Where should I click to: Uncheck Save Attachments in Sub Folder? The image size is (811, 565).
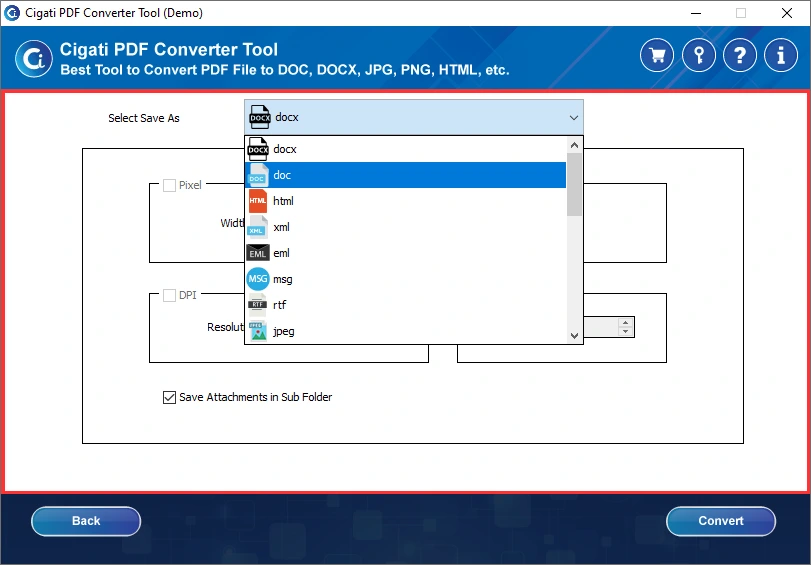click(169, 397)
